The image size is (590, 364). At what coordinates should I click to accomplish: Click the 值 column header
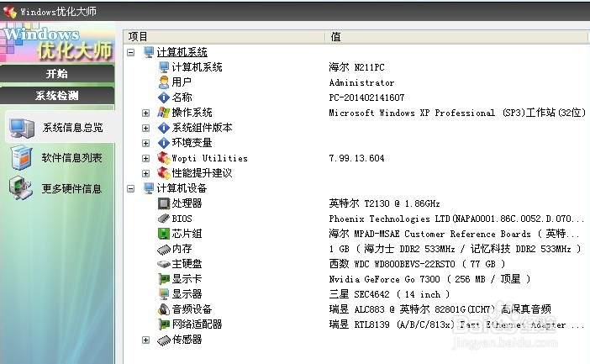click(x=457, y=36)
